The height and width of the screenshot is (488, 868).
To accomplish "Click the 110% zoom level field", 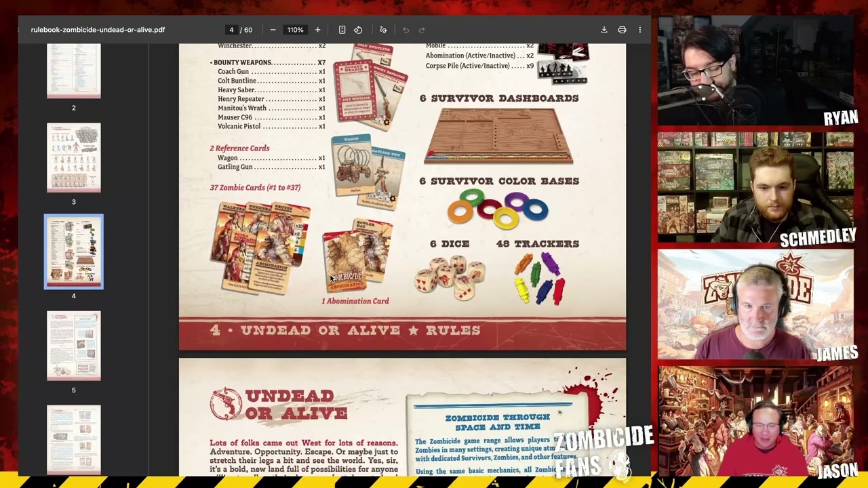I will click(x=295, y=30).
